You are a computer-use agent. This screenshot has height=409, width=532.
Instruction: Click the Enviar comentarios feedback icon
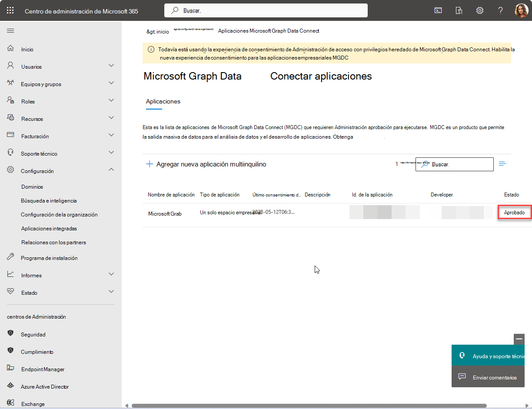pos(462,377)
